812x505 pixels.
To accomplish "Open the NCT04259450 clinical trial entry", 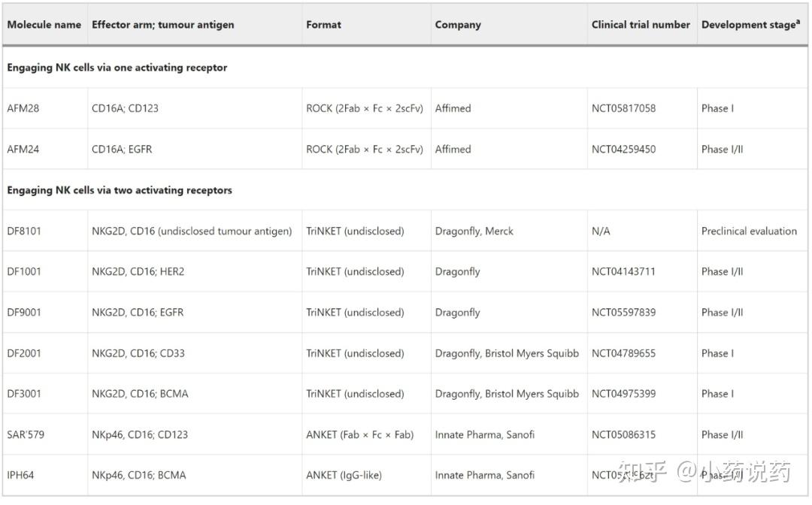I will (x=623, y=149).
